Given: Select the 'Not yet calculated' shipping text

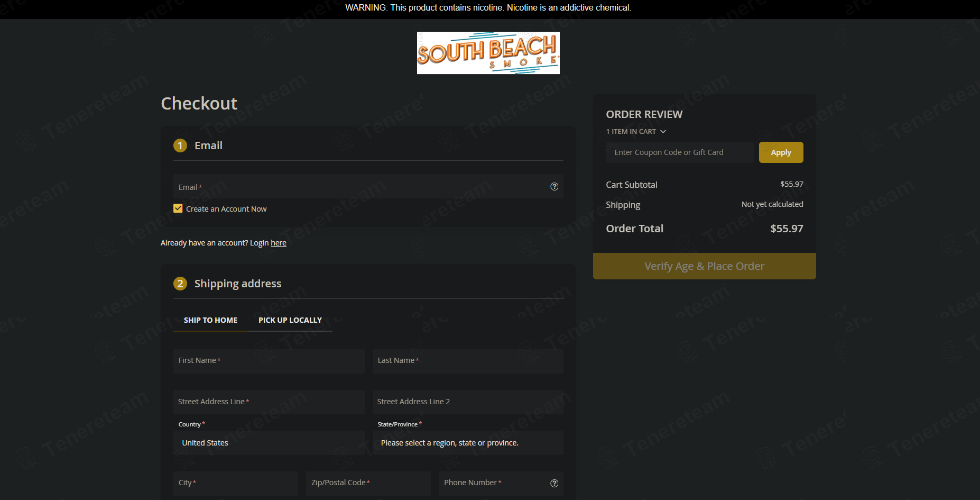Looking at the screenshot, I should pos(772,204).
